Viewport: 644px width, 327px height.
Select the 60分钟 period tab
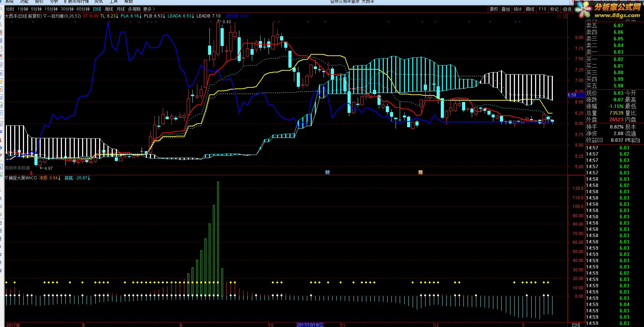(83, 9)
